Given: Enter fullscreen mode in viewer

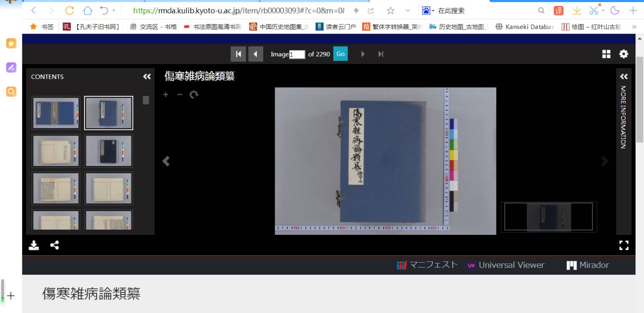Looking at the screenshot, I should tap(624, 245).
